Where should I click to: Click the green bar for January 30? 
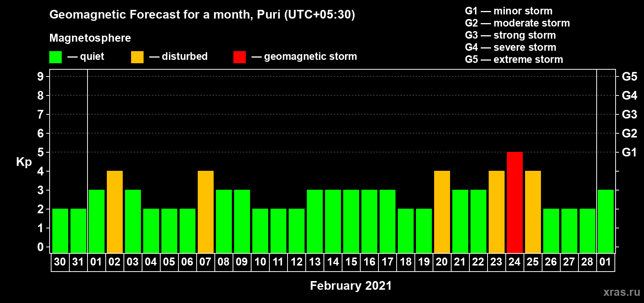coord(60,231)
